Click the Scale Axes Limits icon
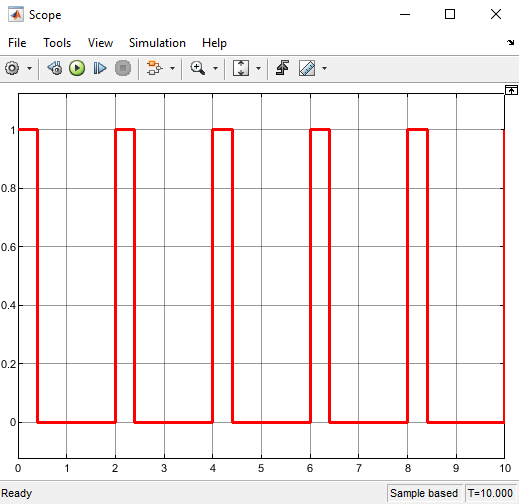519x504 pixels. 241,68
